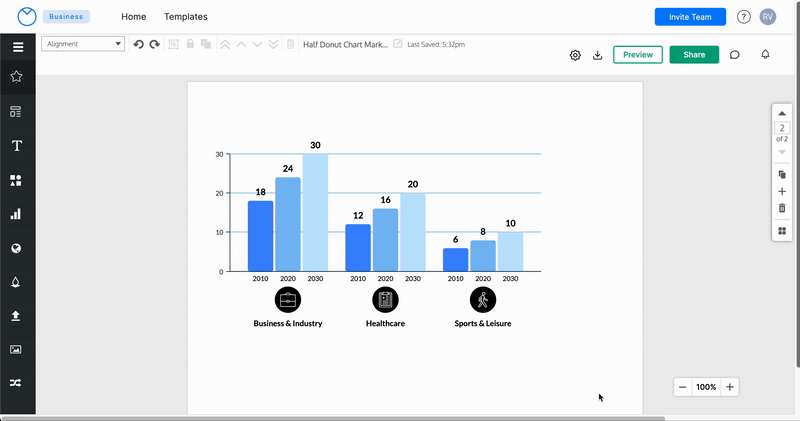
Task: Open the hamburger menu in the sidebar
Action: pos(17,47)
